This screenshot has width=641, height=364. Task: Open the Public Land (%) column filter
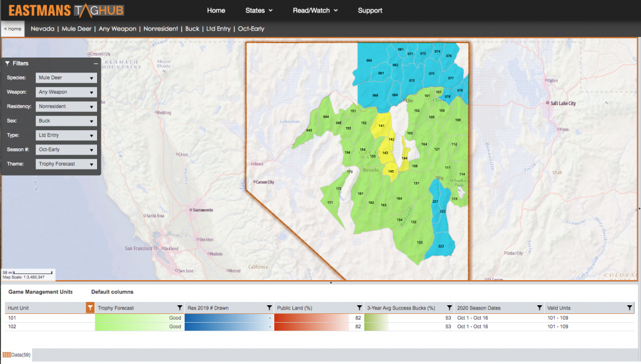[359, 308]
